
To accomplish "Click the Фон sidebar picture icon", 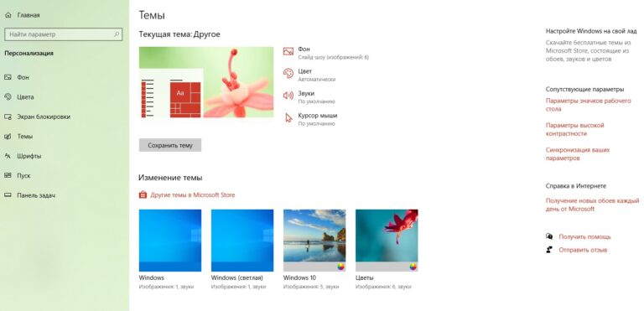I will pyautogui.click(x=8, y=77).
